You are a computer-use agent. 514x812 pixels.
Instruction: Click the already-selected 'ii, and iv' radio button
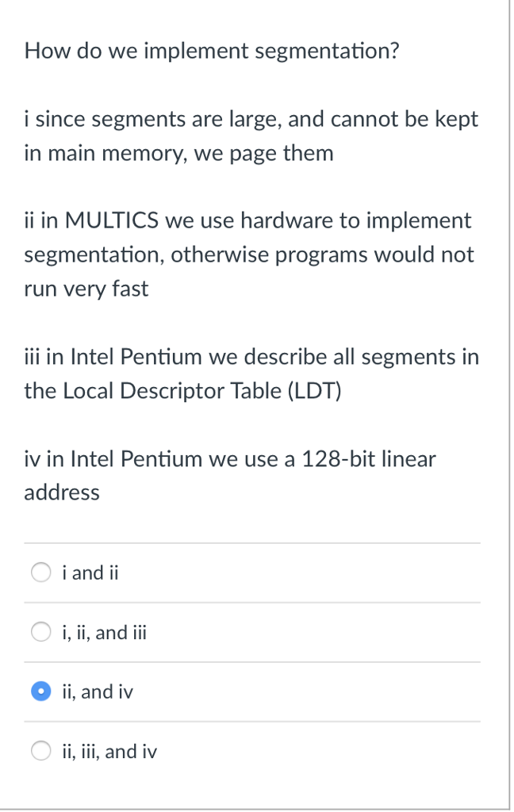[x=40, y=691]
